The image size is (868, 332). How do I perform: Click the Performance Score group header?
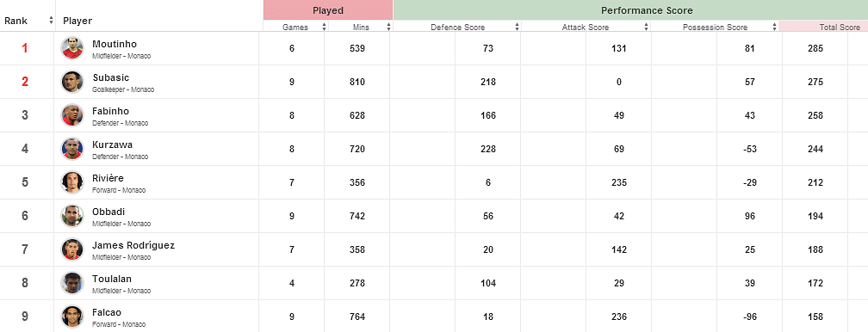pyautogui.click(x=630, y=10)
